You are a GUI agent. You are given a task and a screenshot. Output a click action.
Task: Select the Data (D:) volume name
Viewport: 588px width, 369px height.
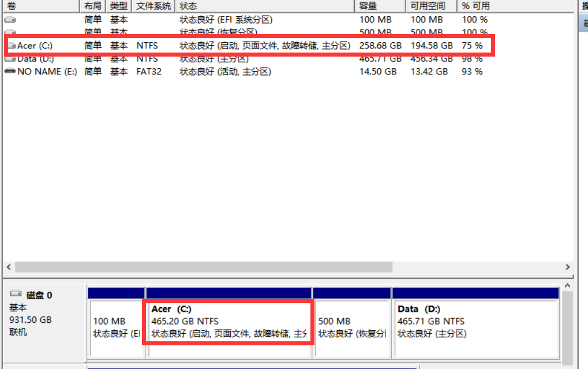(36, 58)
